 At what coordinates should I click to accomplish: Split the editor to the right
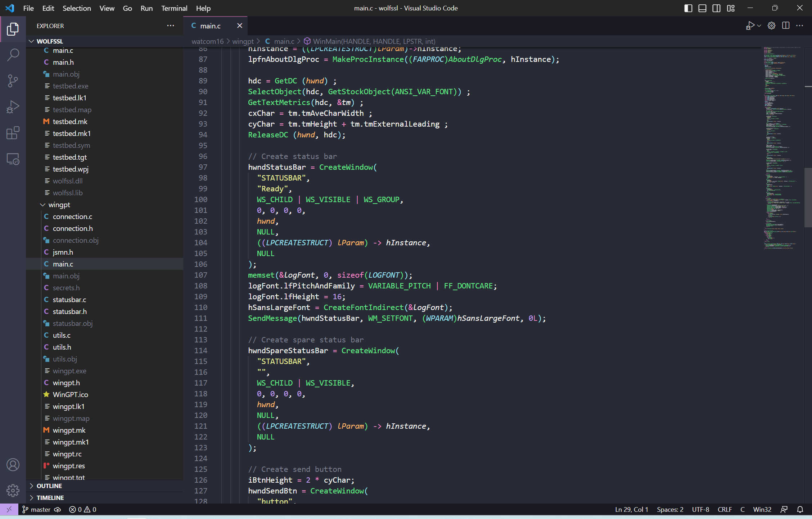click(786, 26)
